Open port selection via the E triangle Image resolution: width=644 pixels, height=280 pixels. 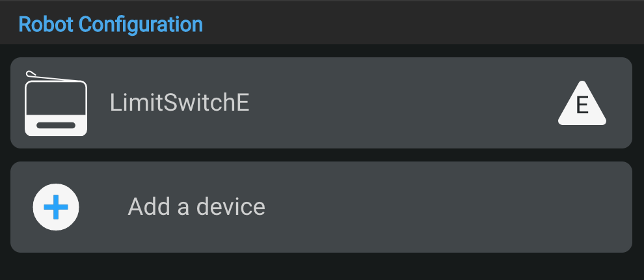[582, 104]
